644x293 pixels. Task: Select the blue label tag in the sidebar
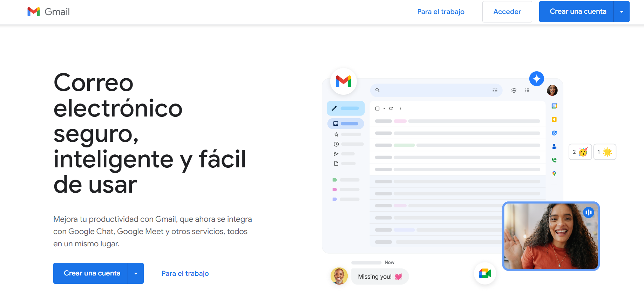(335, 199)
